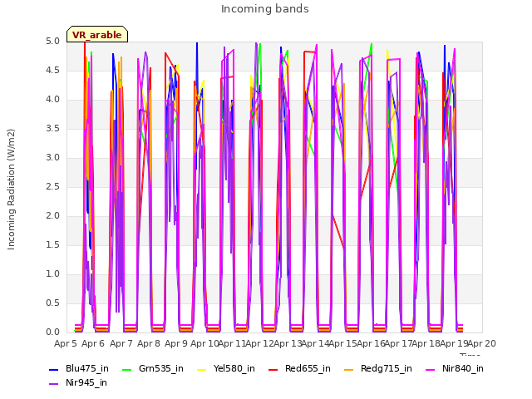The width and height of the screenshot is (532, 399).
Task: Click the 4.0 y-axis tick label
Action: pyautogui.click(x=52, y=100)
